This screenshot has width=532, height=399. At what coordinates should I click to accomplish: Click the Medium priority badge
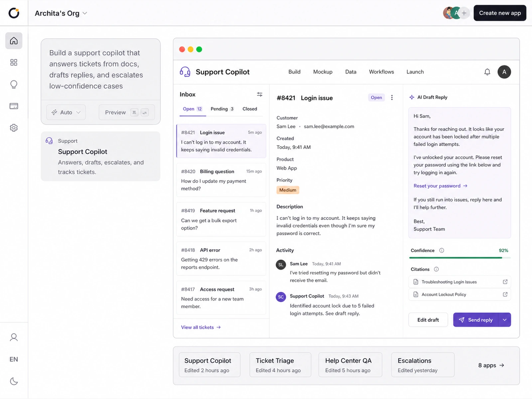tap(288, 190)
